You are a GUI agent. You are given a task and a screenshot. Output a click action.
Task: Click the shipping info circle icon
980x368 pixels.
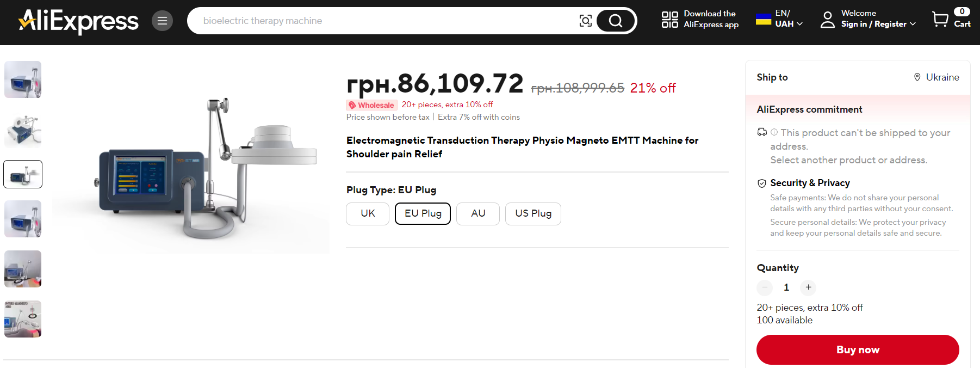click(x=774, y=132)
